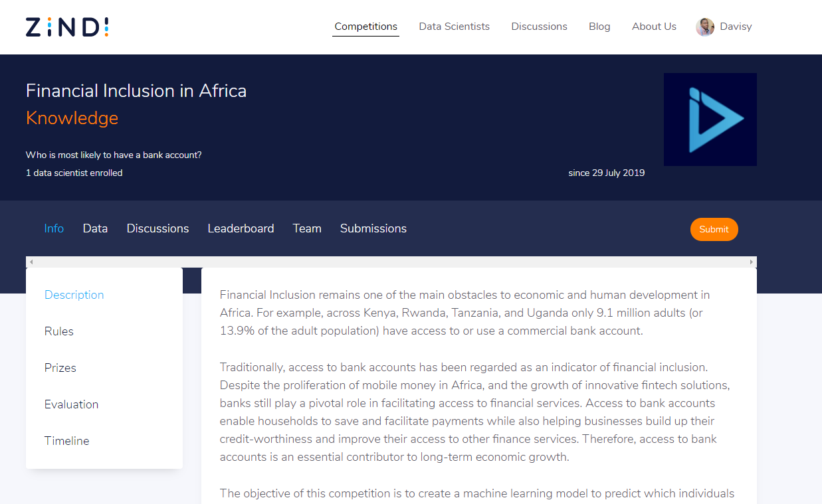Click the competition logo thumbnail
The width and height of the screenshot is (822, 504).
(x=710, y=120)
